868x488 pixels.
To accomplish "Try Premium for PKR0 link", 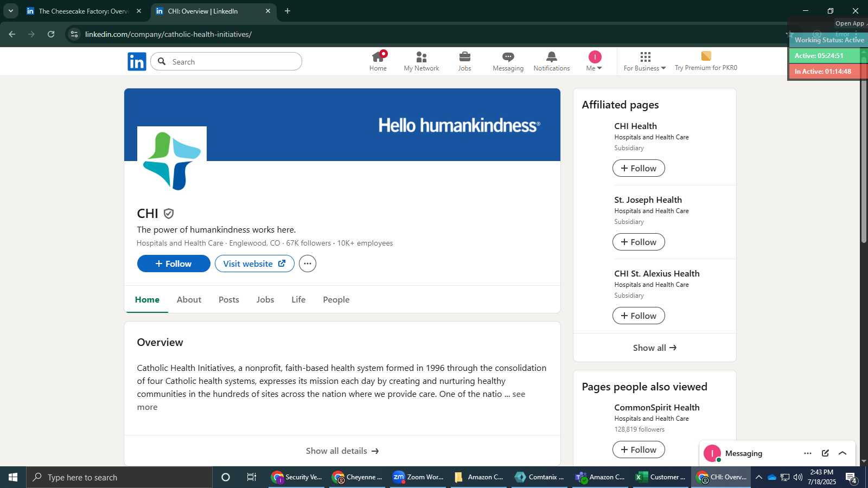I will [706, 61].
